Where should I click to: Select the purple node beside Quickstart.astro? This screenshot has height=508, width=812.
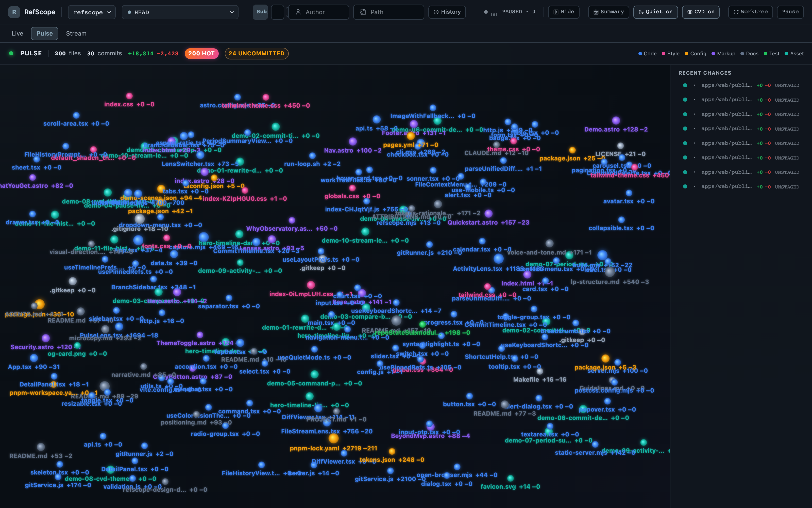488,213
